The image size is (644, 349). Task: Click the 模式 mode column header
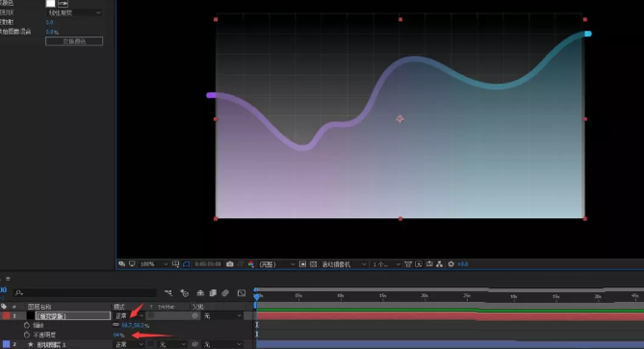click(x=119, y=307)
